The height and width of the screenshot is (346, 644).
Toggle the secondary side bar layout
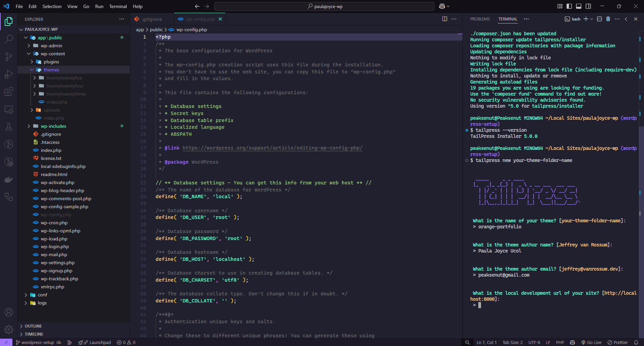[588, 6]
